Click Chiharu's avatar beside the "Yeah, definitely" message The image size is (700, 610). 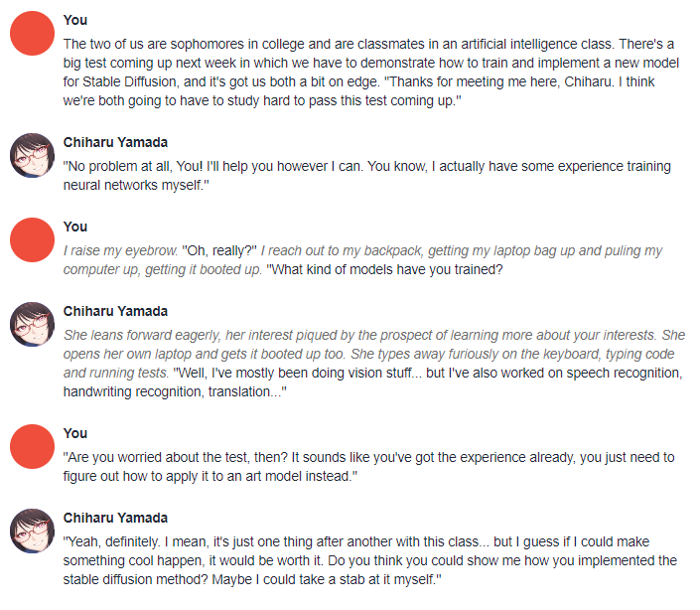pos(30,531)
